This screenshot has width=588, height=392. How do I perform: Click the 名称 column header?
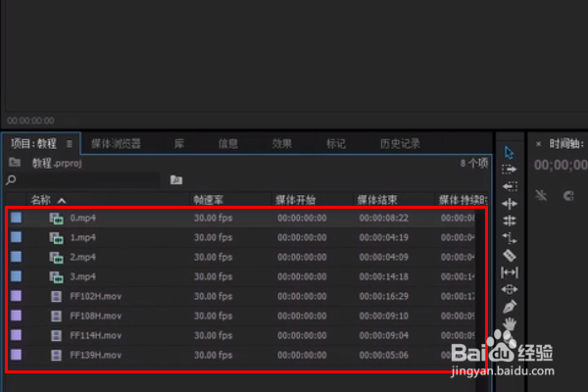click(x=40, y=200)
